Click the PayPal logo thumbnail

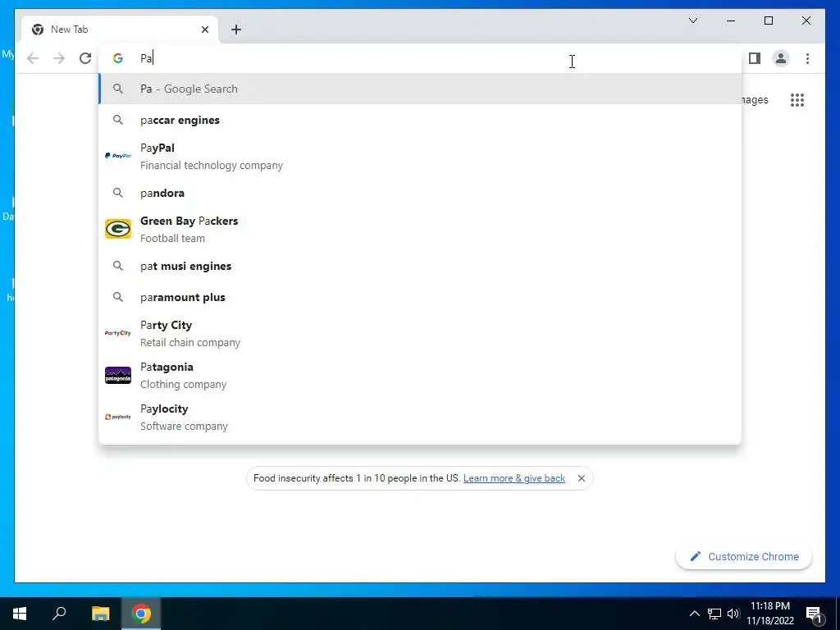tap(118, 156)
